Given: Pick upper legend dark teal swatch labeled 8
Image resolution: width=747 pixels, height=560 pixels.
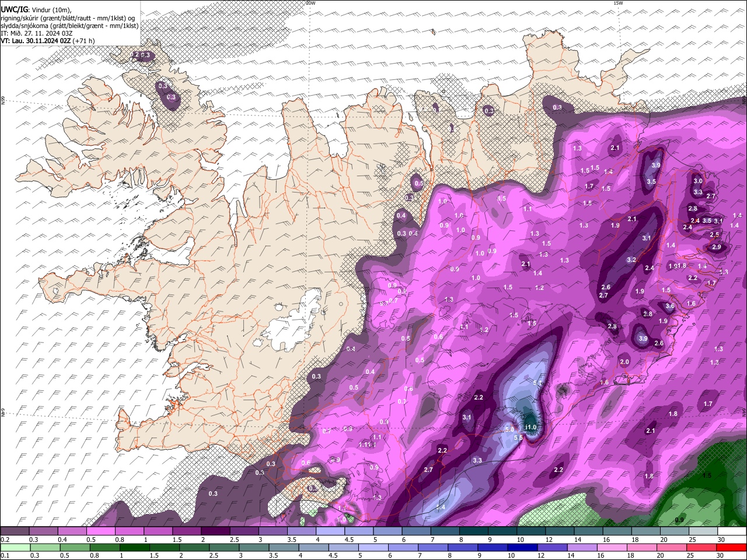Looking at the screenshot, I should click(474, 531).
